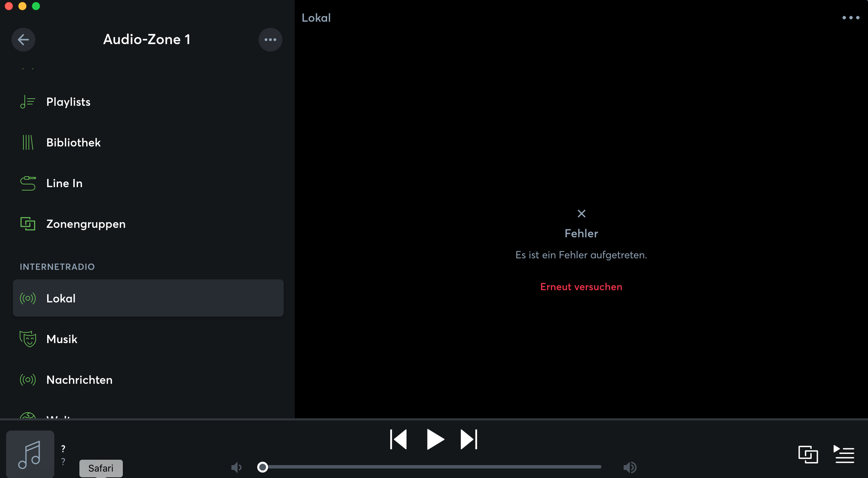Image resolution: width=868 pixels, height=478 pixels.
Task: Start playback with the play button
Action: pyautogui.click(x=435, y=439)
